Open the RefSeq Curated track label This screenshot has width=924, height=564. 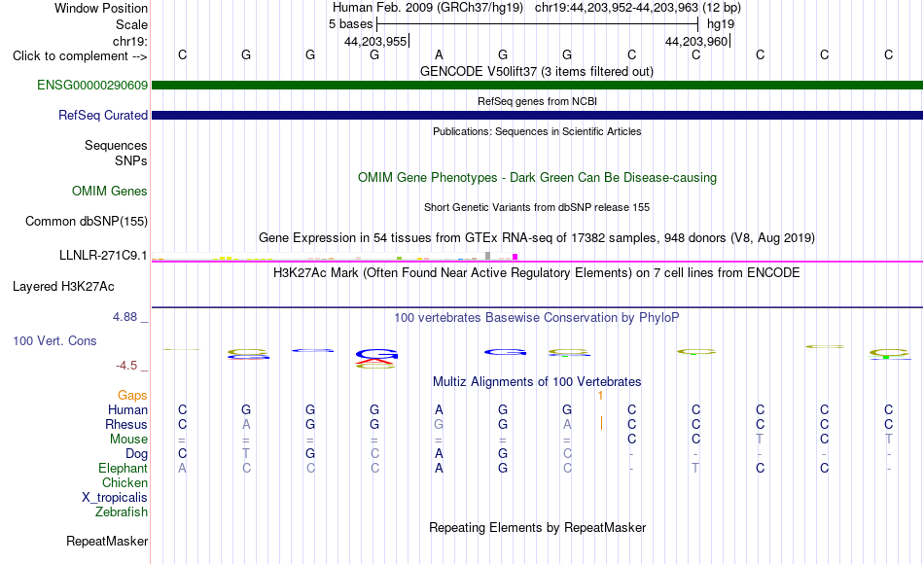click(x=102, y=115)
